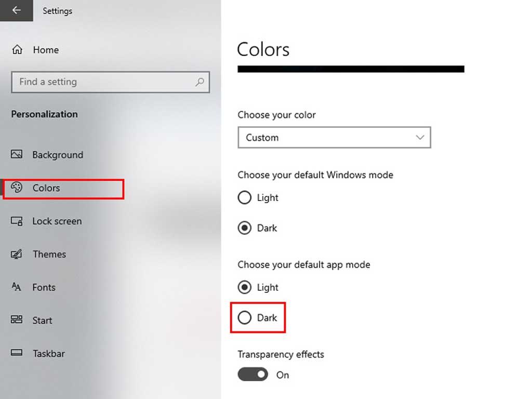The image size is (532, 399).
Task: Open the Choose your color dropdown
Action: click(334, 138)
